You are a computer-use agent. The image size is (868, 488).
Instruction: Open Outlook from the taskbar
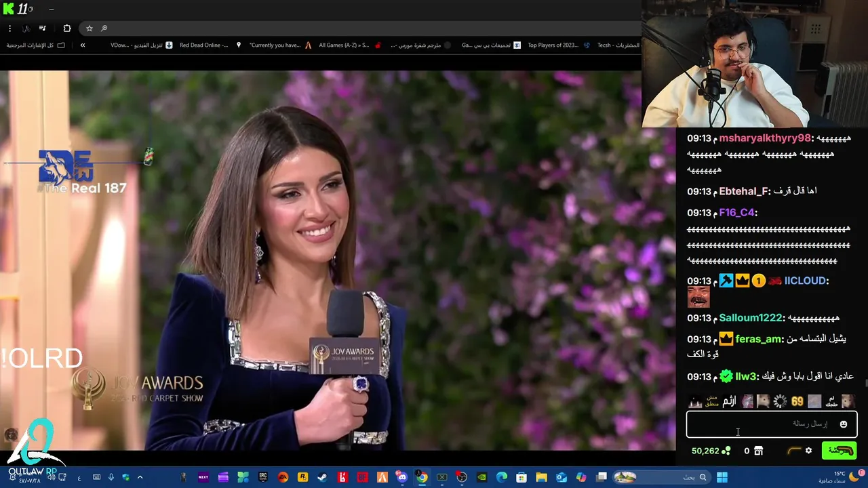[x=561, y=477]
